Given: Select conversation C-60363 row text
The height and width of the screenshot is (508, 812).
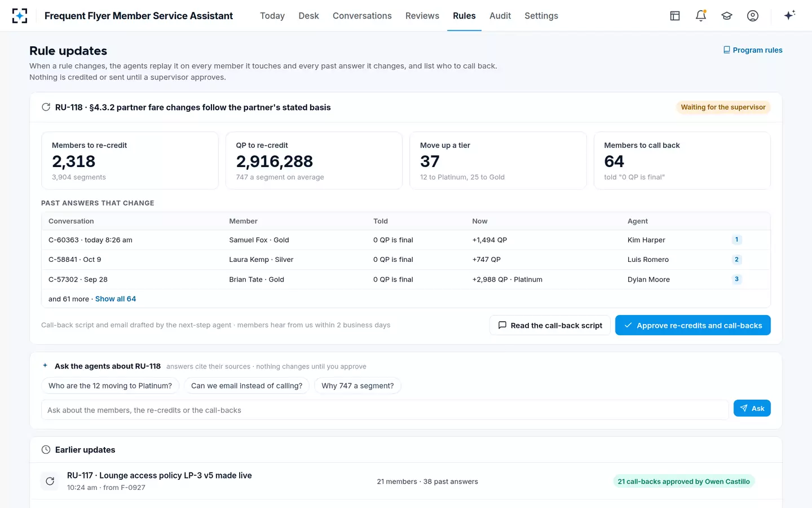Looking at the screenshot, I should point(90,240).
